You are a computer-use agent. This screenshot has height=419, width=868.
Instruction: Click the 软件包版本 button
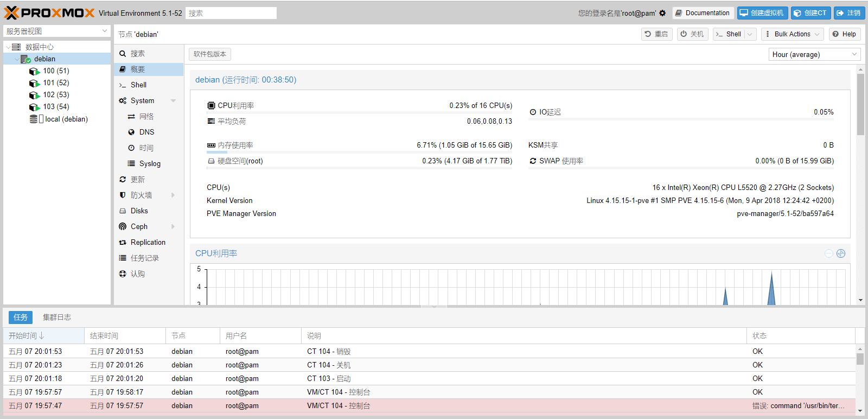(x=210, y=54)
